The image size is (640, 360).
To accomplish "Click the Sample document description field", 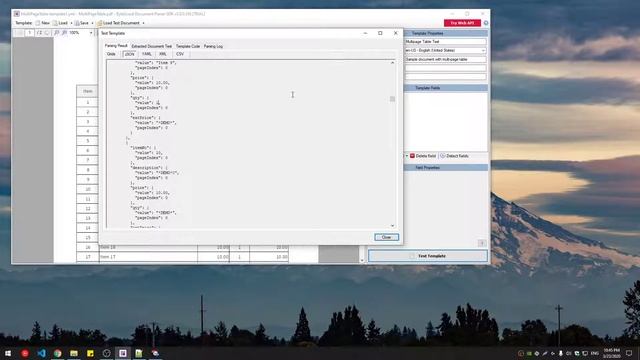I will click(x=445, y=59).
